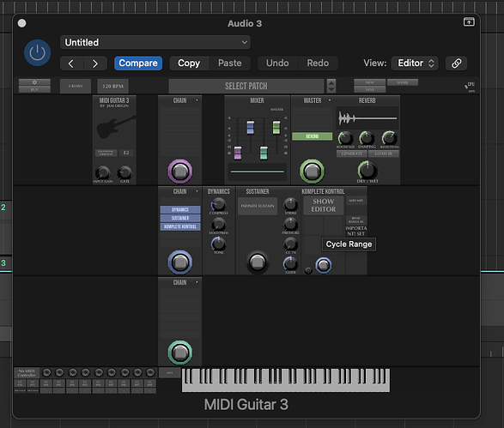This screenshot has height=428, width=504.
Task: Toggle the plugin power bypass button
Action: (37, 52)
